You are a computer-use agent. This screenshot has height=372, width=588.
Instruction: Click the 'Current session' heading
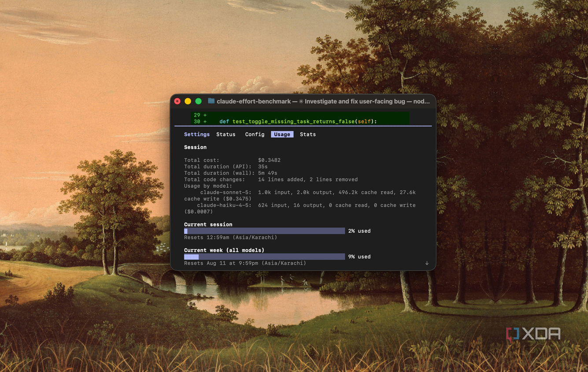(208, 225)
